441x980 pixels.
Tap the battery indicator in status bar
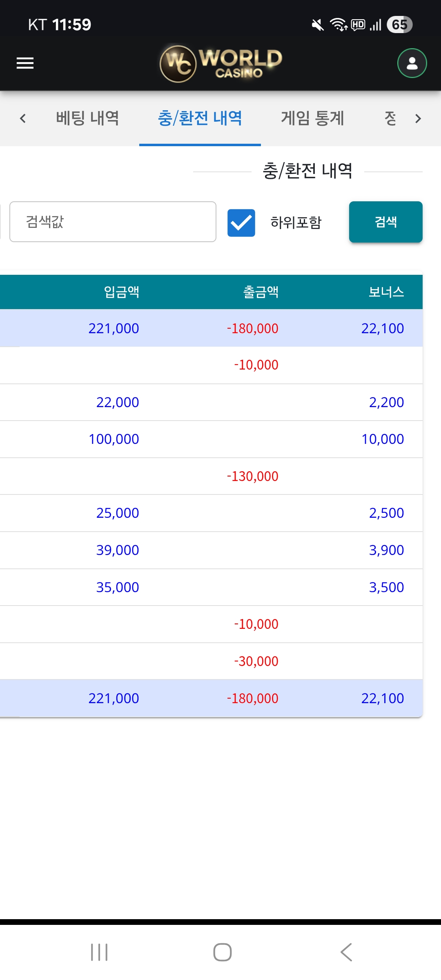point(399,25)
